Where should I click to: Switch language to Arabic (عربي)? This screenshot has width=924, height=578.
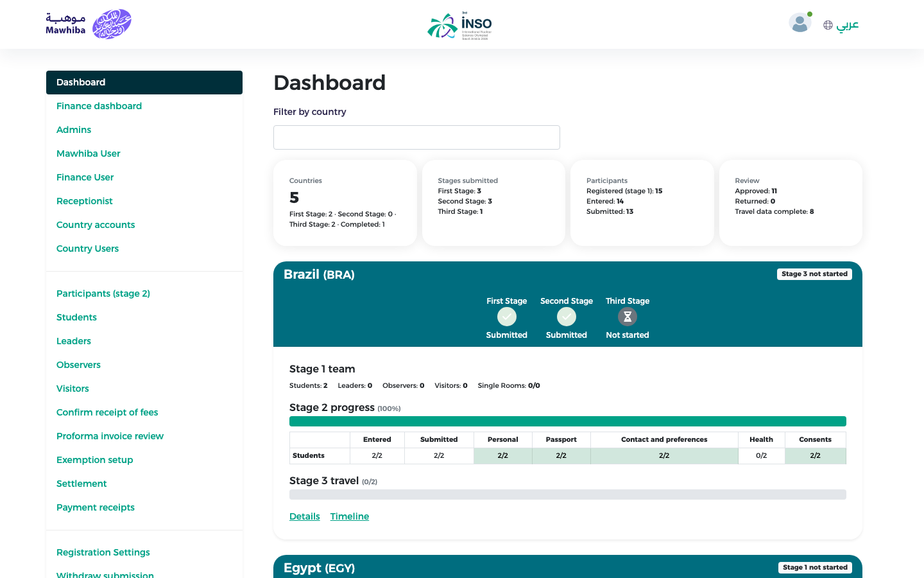click(847, 25)
